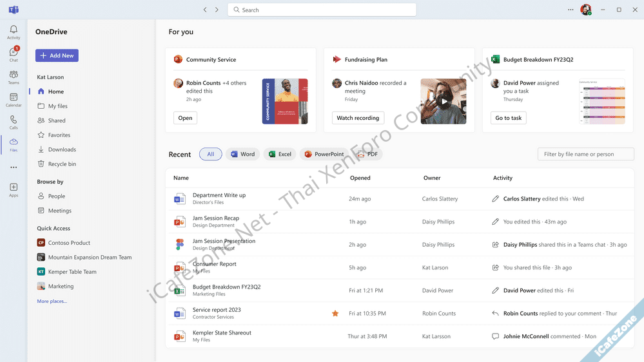Click the back navigation arrow

tap(205, 10)
